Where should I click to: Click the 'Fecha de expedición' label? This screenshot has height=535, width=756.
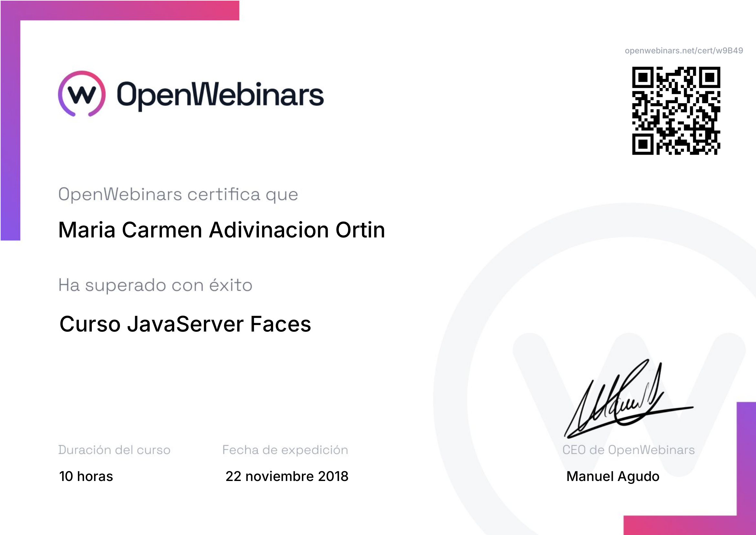[285, 450]
